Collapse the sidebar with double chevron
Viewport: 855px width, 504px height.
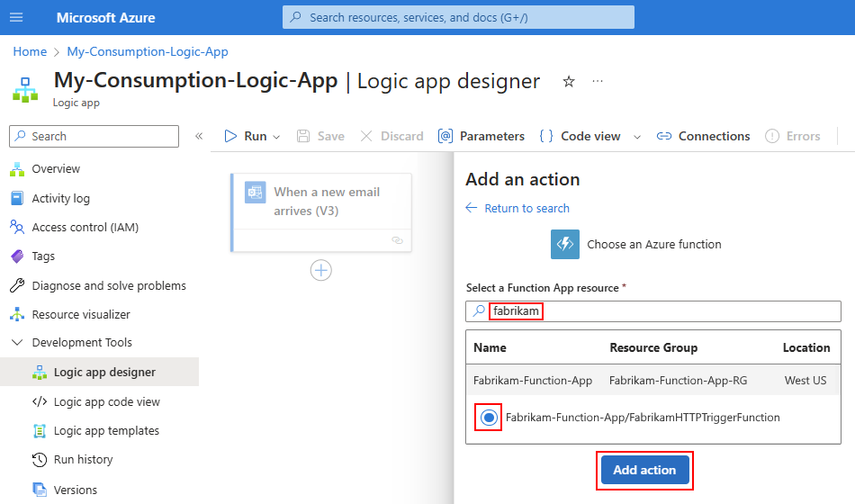(x=199, y=136)
